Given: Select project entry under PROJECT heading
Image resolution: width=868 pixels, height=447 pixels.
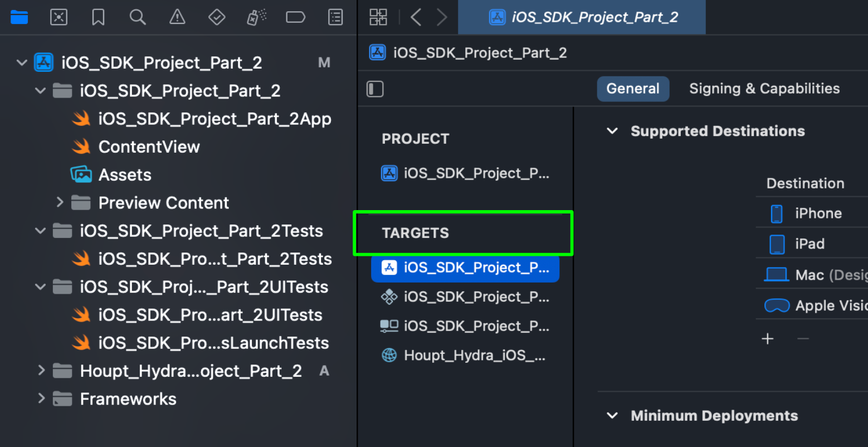Looking at the screenshot, I should point(465,173).
